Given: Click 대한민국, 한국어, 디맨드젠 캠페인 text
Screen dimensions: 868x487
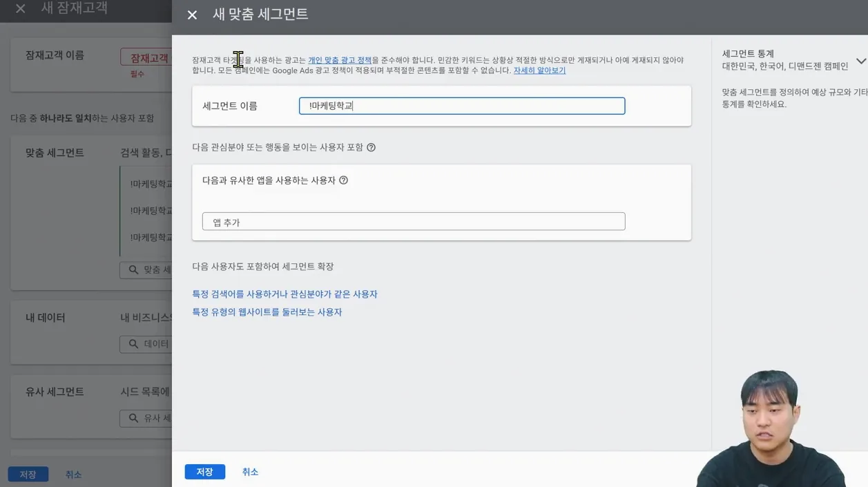Looking at the screenshot, I should [785, 66].
